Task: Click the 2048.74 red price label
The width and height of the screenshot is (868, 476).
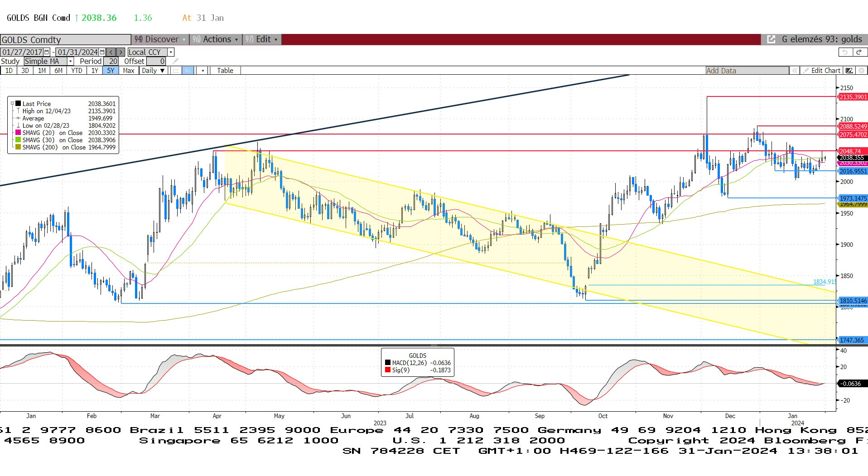Action: tap(852, 151)
